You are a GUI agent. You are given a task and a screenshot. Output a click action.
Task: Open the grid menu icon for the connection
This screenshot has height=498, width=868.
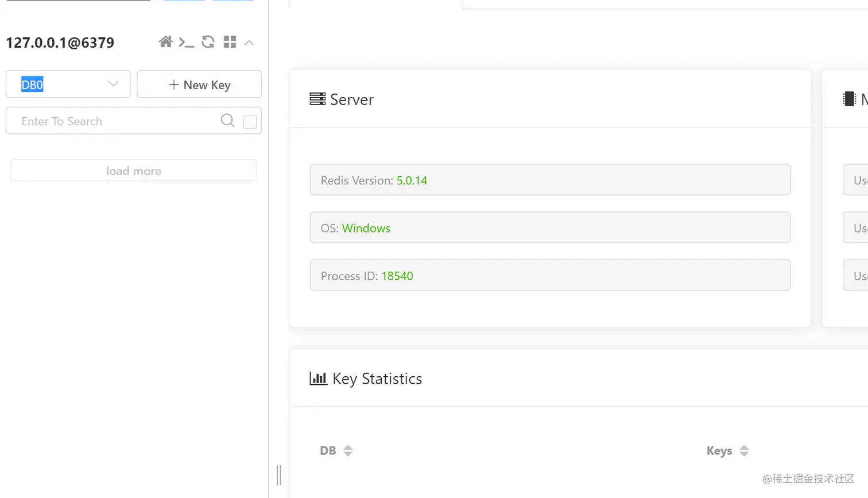tap(230, 42)
